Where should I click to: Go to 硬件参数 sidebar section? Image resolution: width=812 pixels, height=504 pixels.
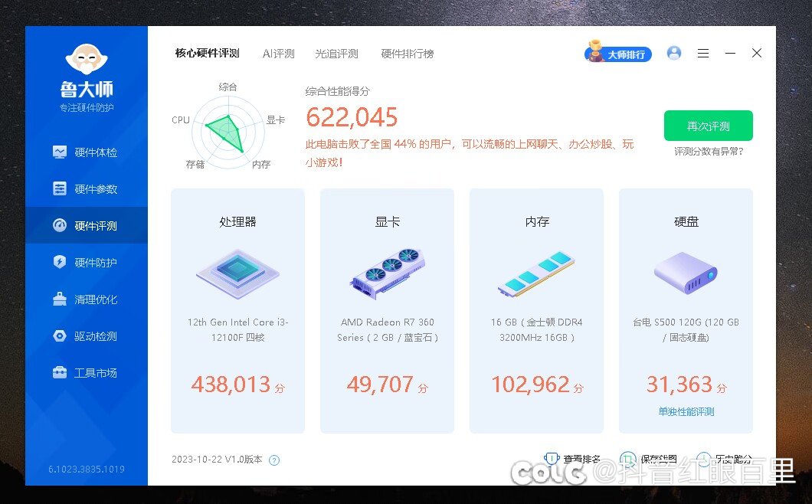pyautogui.click(x=86, y=189)
